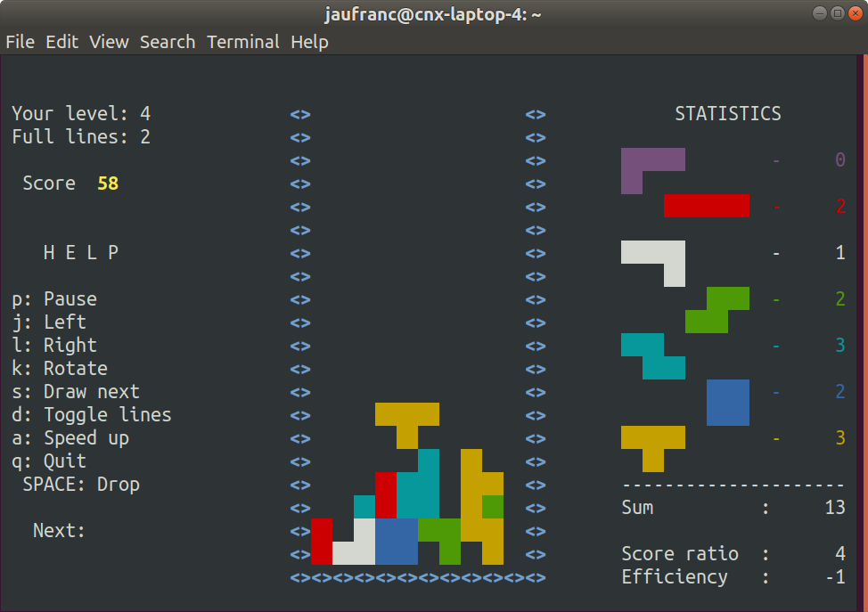Click the white count 1 in statistics

(x=840, y=253)
